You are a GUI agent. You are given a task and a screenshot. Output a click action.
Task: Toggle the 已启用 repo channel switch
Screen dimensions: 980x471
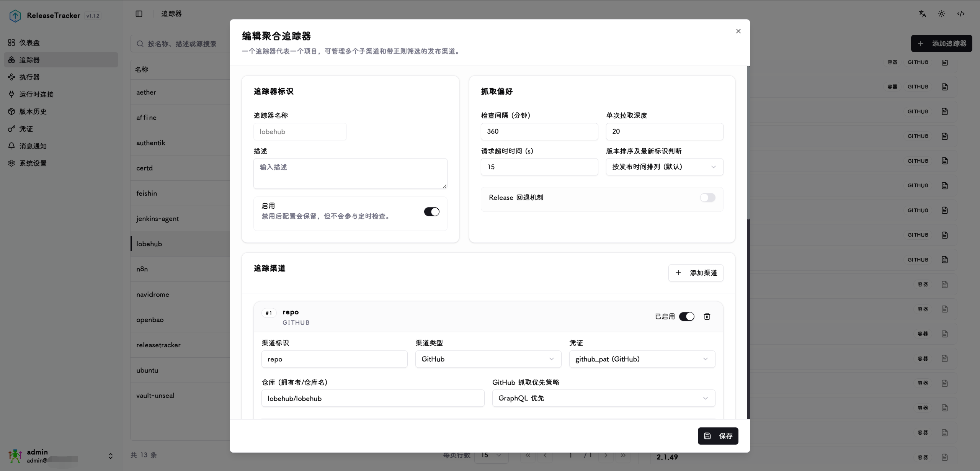(687, 317)
